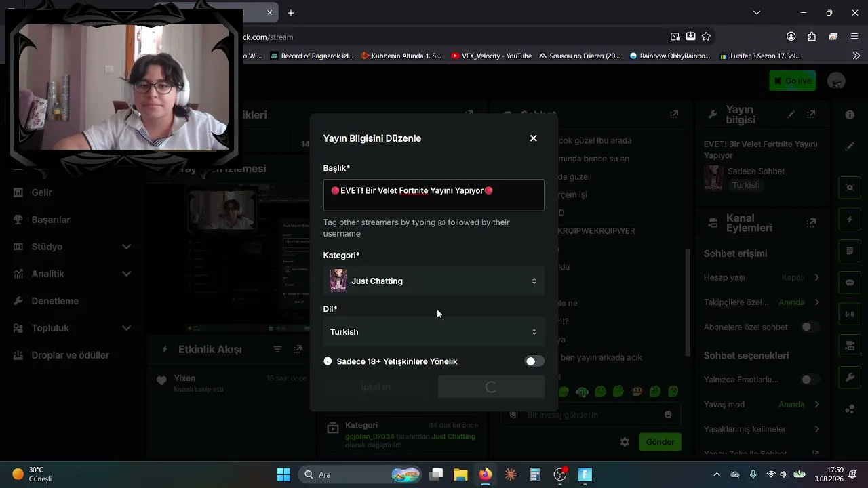Open the Windows Start menu
Image resolution: width=868 pixels, height=488 pixels.
click(x=283, y=474)
